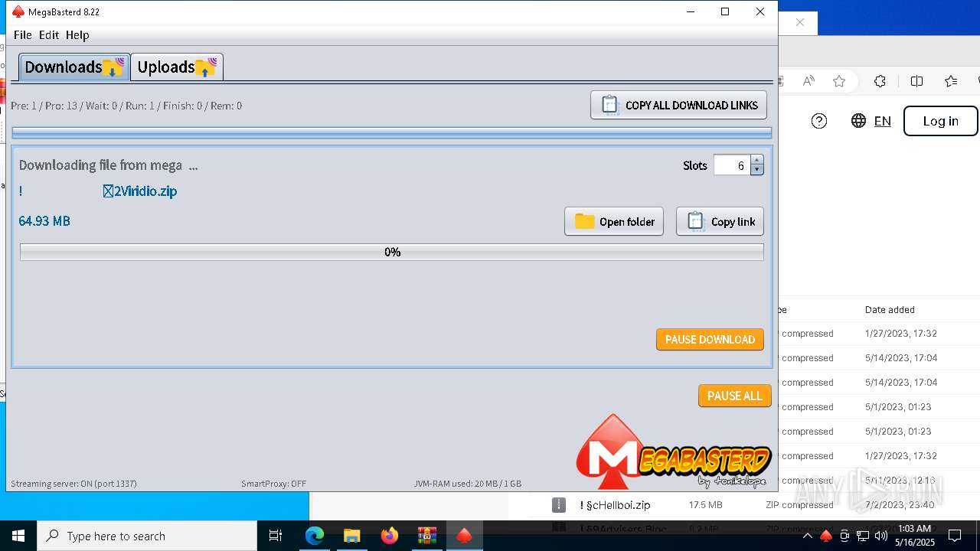Viewport: 980px width, 551px height.
Task: Open the Favorites list icon in Edge
Action: (x=951, y=81)
